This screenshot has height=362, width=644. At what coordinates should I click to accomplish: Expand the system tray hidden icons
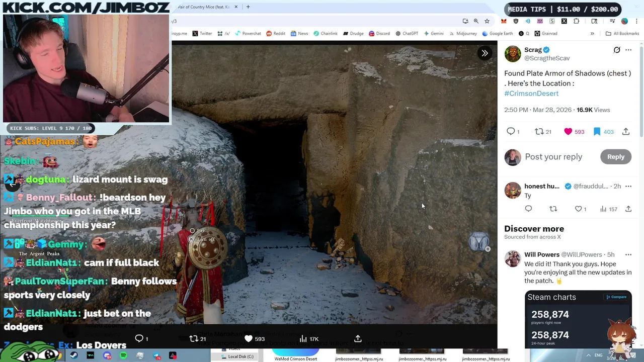click(x=589, y=355)
